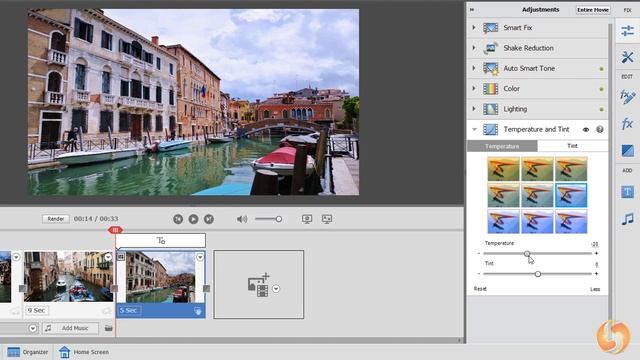Click the Lighting adjustment icon

pos(490,109)
